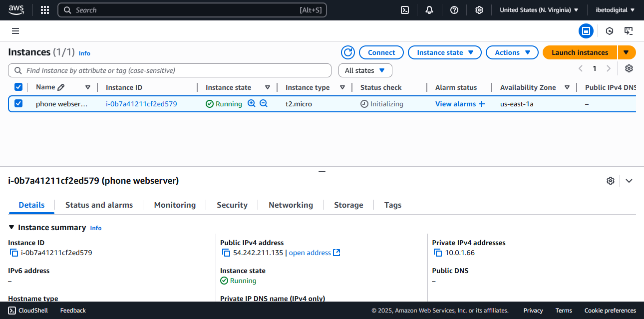Collapse the Instance summary section
Viewport: 644px width, 319px height.
(x=11, y=227)
